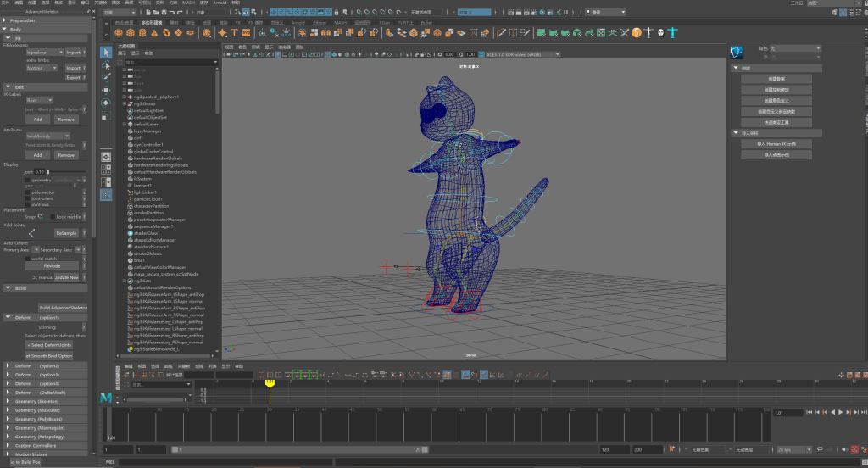This screenshot has height=468, width=868.
Task: Click the polygon sphere shelf icon
Action: coord(118,32)
